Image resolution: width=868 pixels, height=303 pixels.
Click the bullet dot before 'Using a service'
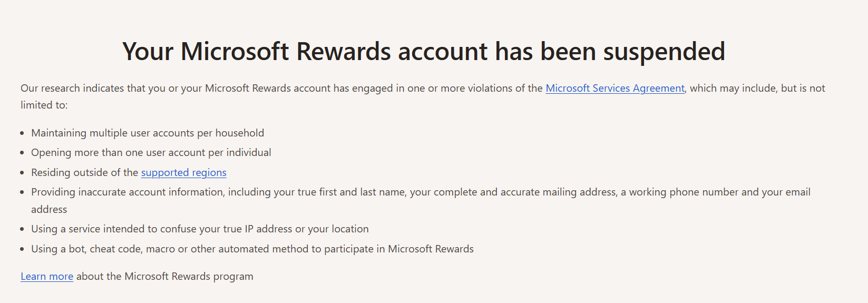click(x=22, y=229)
